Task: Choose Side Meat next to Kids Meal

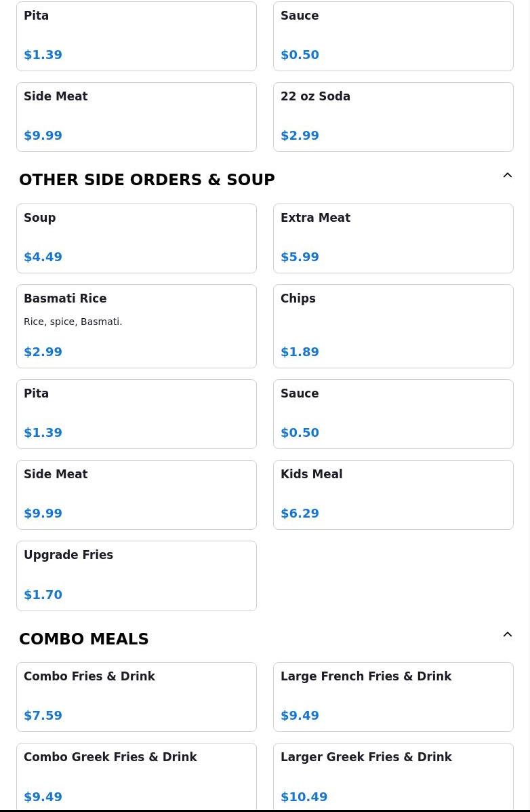Action: point(137,495)
